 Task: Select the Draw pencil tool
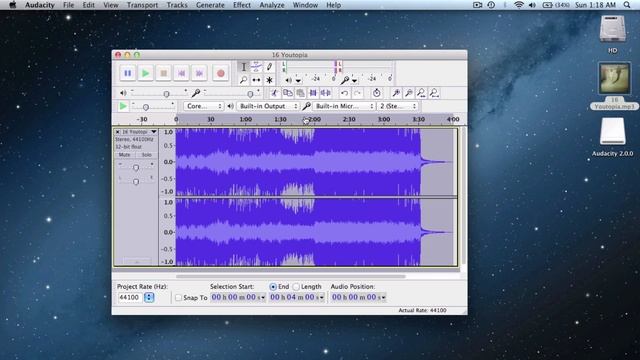(x=269, y=67)
